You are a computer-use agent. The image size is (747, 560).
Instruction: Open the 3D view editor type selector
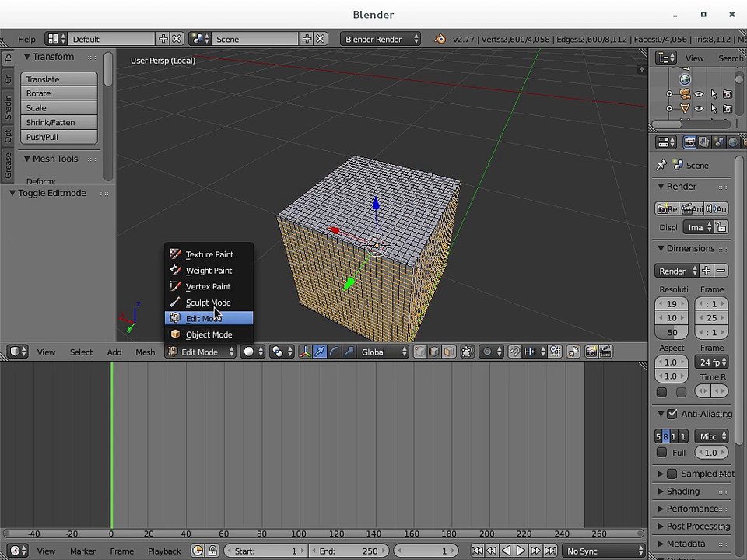click(x=18, y=352)
